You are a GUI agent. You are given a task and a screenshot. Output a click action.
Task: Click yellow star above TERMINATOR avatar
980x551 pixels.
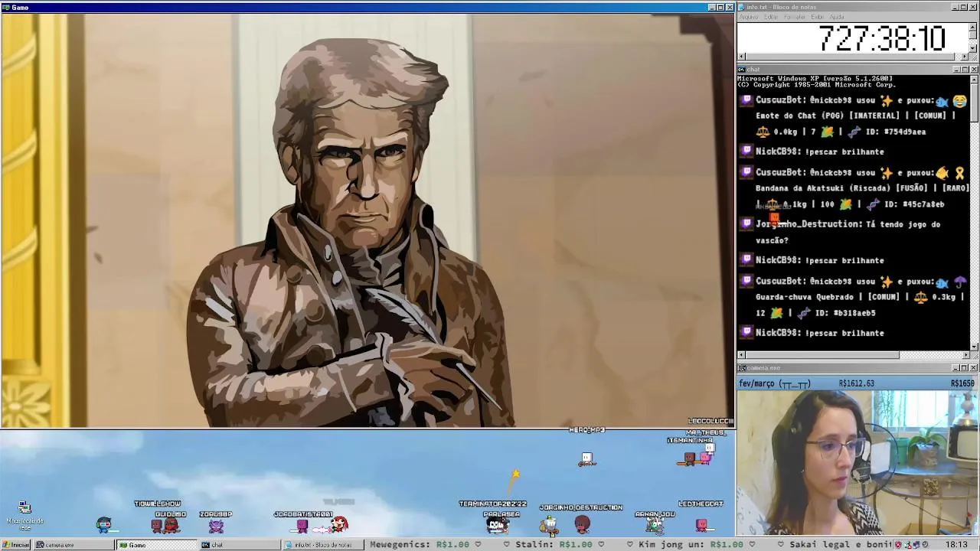[x=516, y=475]
